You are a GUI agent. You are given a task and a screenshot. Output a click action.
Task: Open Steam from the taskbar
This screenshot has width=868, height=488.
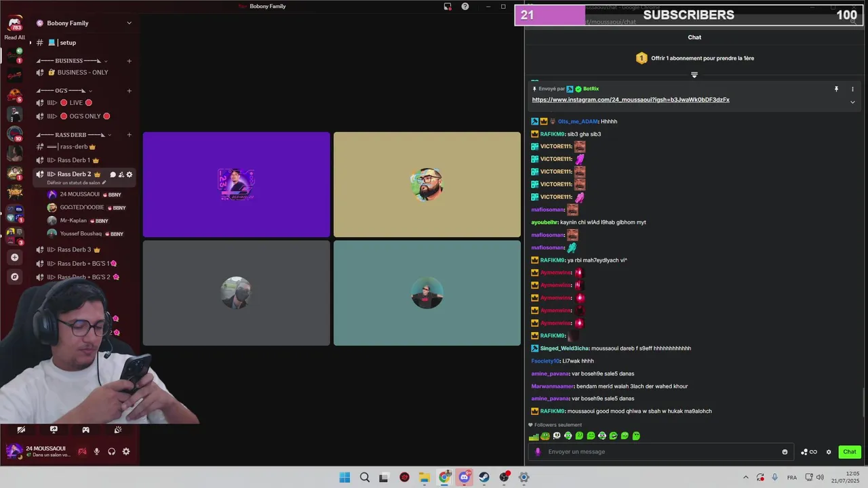(484, 477)
